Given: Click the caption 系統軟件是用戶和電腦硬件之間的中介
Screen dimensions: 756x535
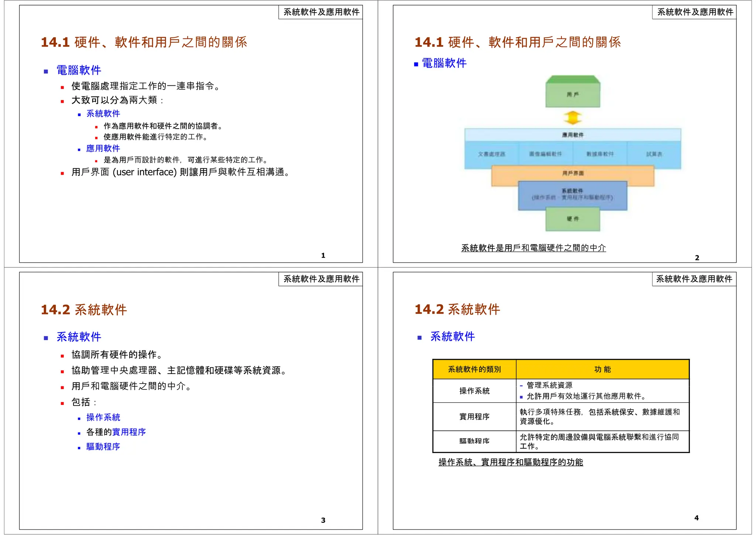Looking at the screenshot, I should tap(533, 248).
